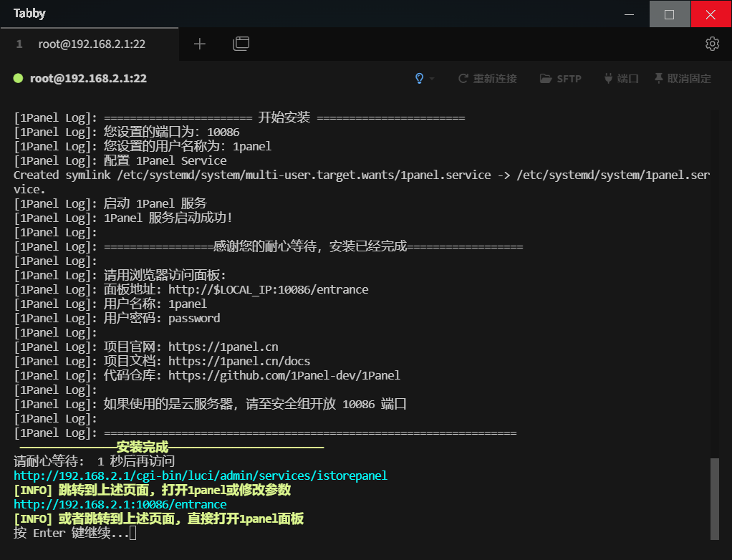Click the 感谢您的耐心等待 completion line

(269, 246)
